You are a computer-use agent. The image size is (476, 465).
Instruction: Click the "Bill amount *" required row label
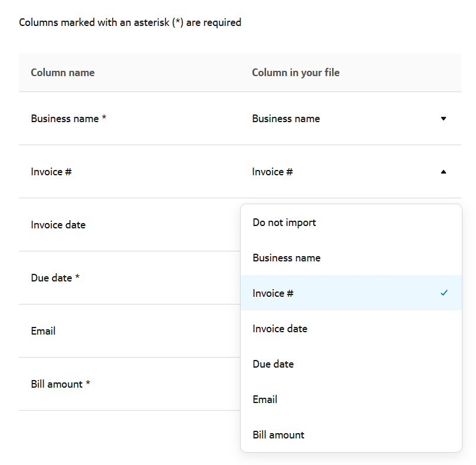(x=60, y=384)
